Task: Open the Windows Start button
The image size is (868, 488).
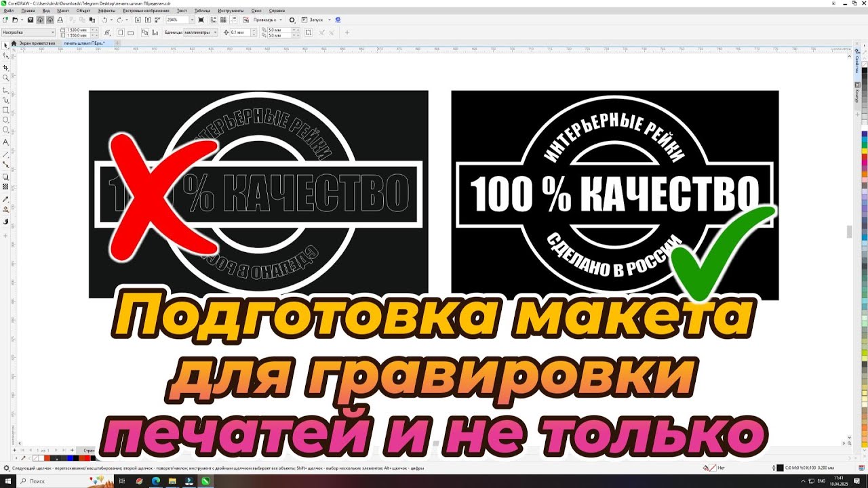Action: (8, 481)
